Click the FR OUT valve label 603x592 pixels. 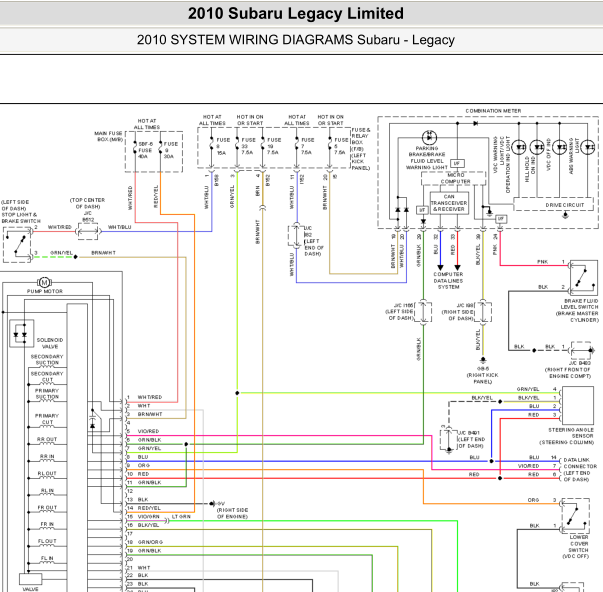tap(47, 507)
